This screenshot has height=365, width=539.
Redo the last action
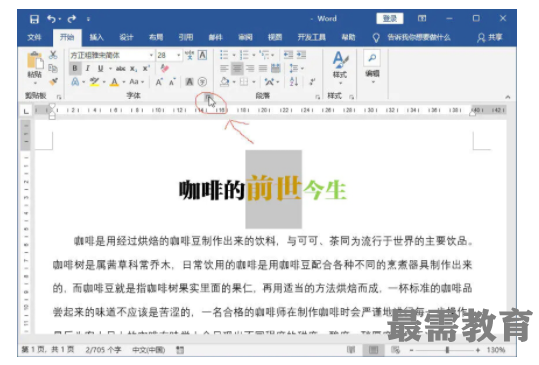click(72, 19)
